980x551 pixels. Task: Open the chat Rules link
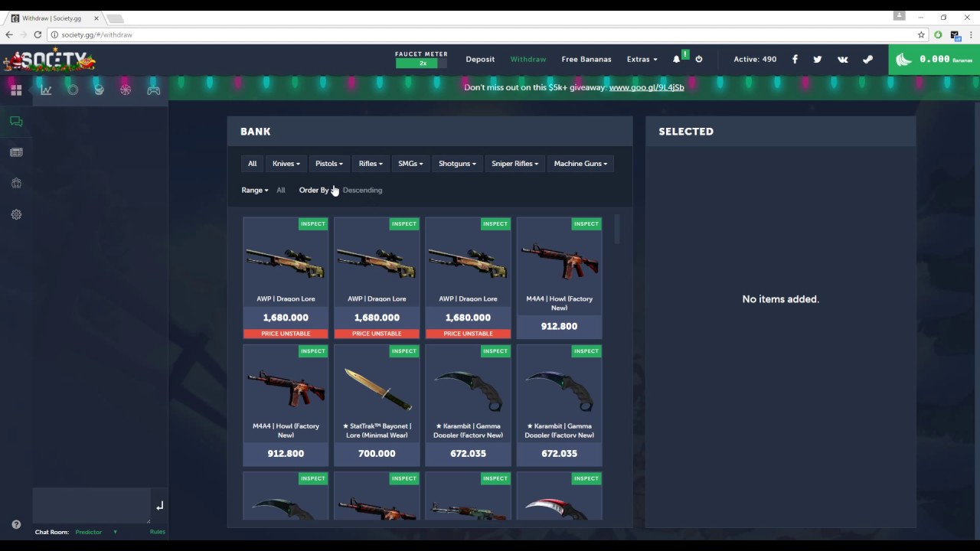[x=158, y=532]
